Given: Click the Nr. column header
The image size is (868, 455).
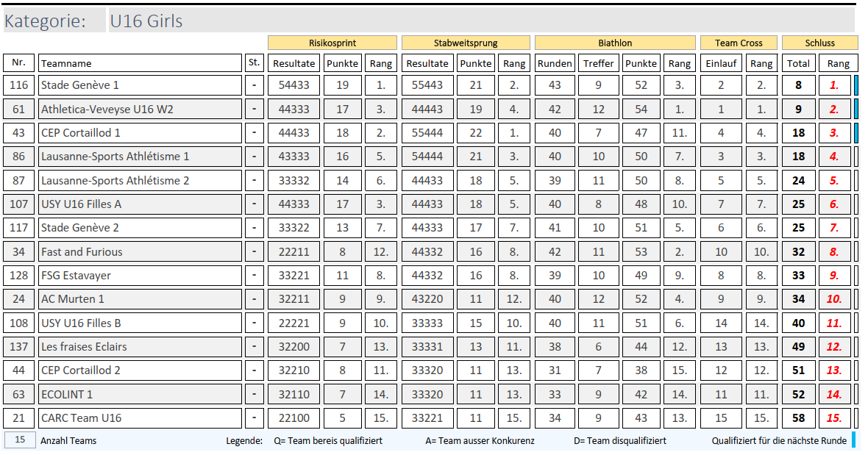Looking at the screenshot, I should pyautogui.click(x=19, y=63).
